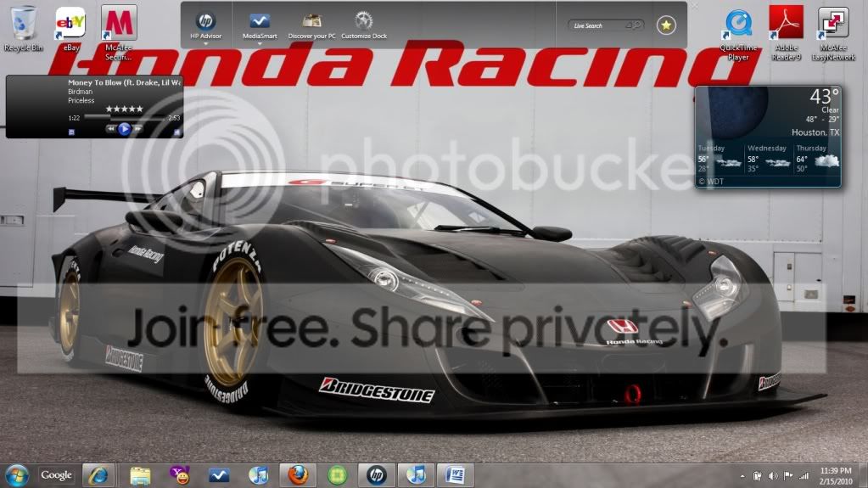This screenshot has height=488, width=868.
Task: Click the media gadget seek bar
Action: pyautogui.click(x=125, y=117)
